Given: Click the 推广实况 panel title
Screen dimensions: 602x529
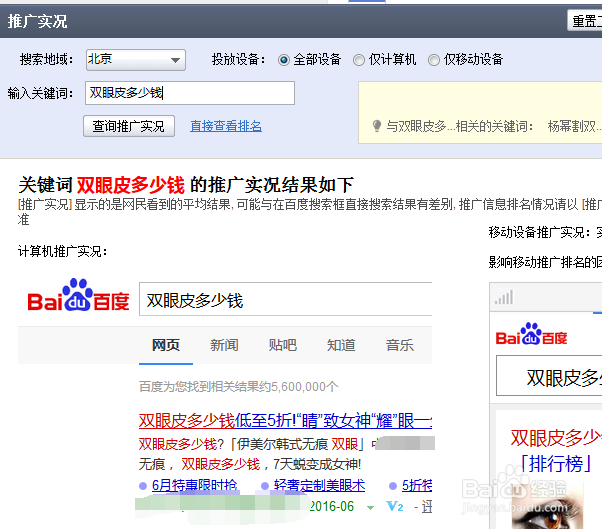Looking at the screenshot, I should 37,21.
